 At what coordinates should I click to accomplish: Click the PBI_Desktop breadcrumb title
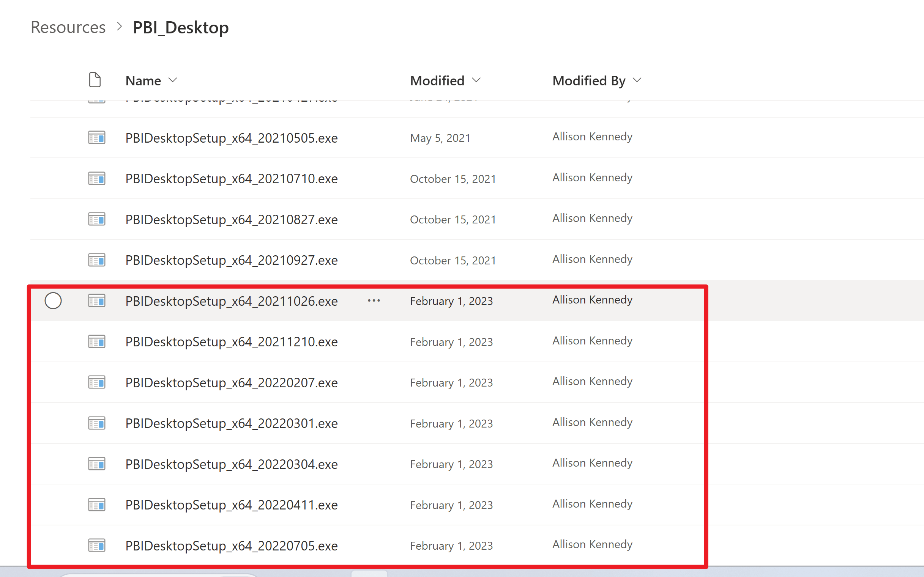click(x=181, y=27)
